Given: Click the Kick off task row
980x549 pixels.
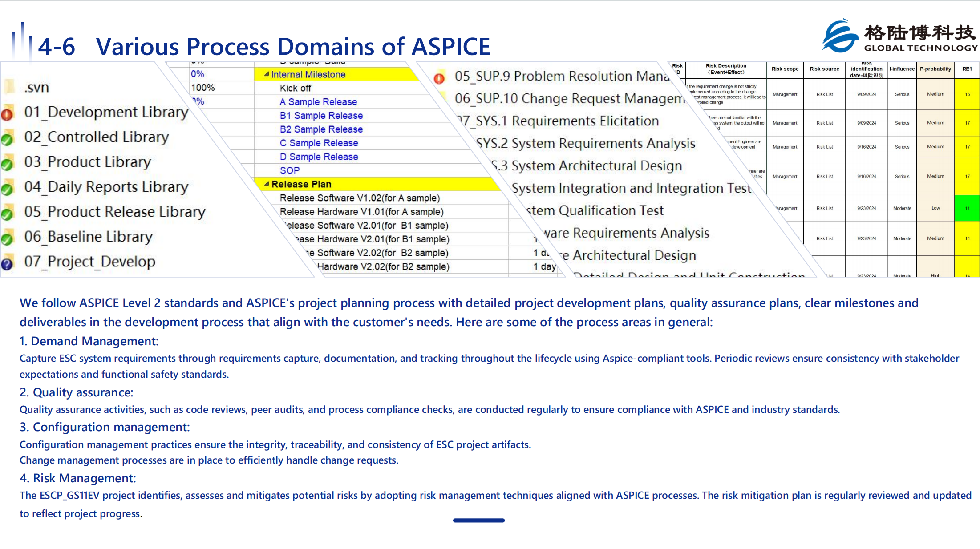Looking at the screenshot, I should (296, 88).
